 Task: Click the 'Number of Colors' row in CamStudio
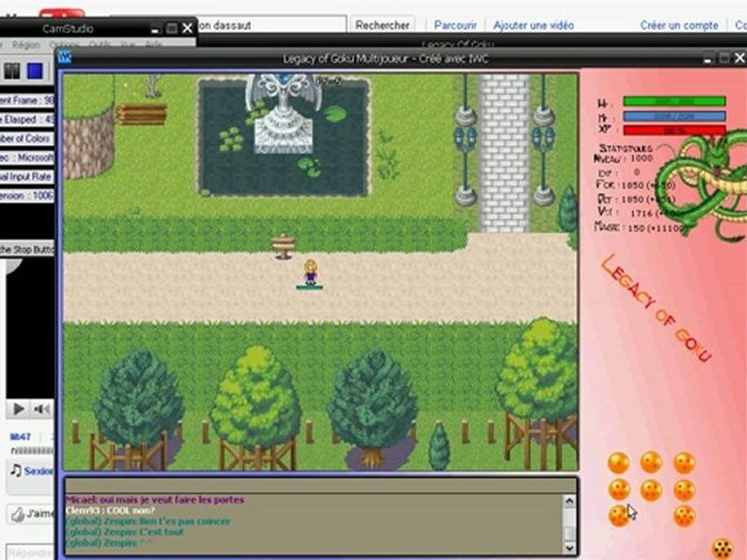[x=27, y=138]
